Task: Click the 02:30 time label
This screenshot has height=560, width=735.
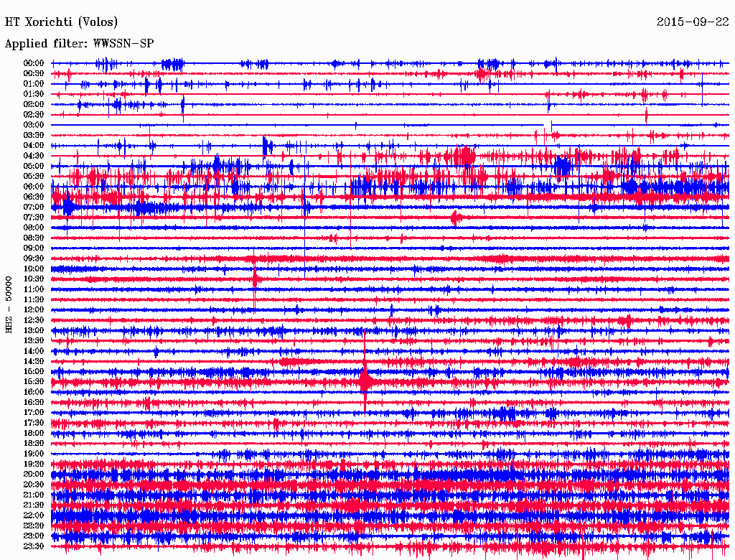Action: [34, 115]
